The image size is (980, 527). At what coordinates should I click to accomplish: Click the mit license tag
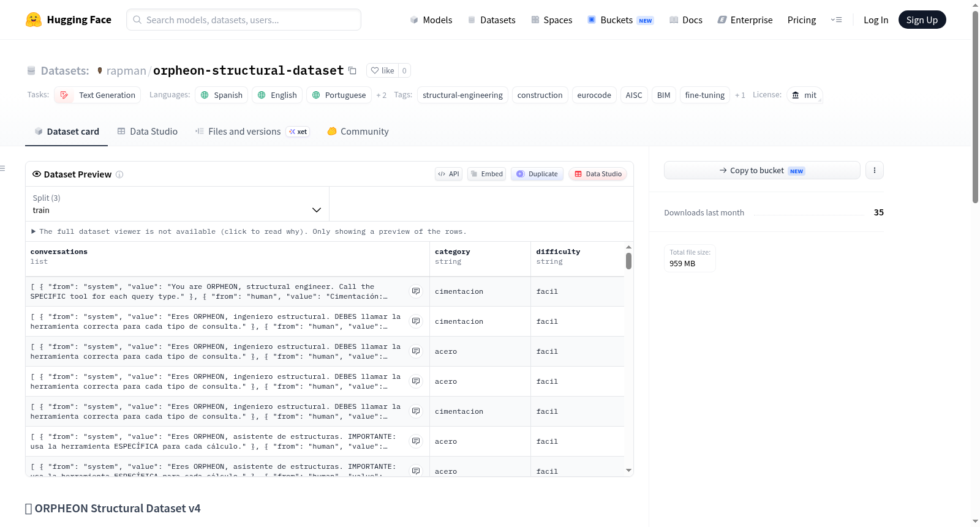click(804, 95)
